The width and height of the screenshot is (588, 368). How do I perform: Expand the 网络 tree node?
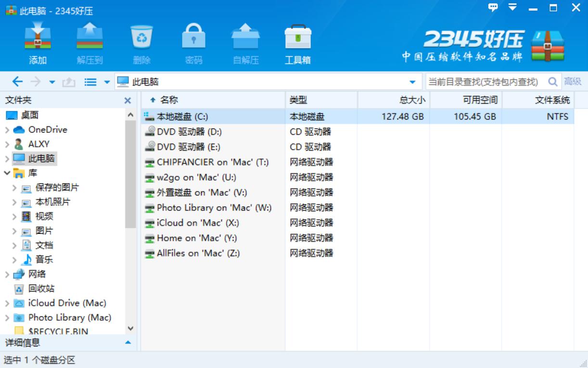click(7, 275)
